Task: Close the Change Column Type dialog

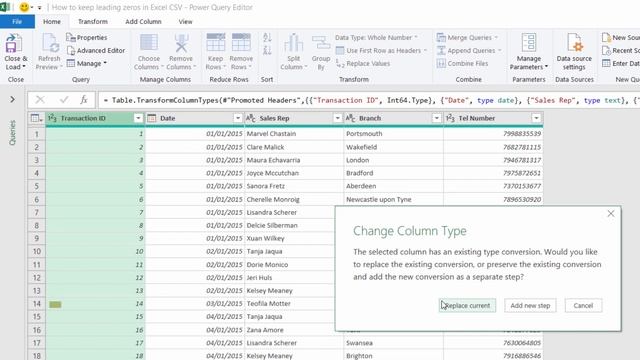Action: tap(611, 213)
